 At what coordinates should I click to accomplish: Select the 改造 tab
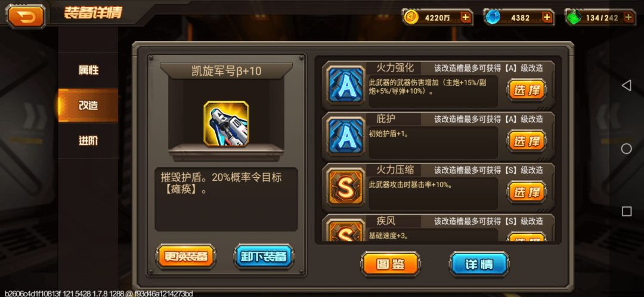pos(88,106)
